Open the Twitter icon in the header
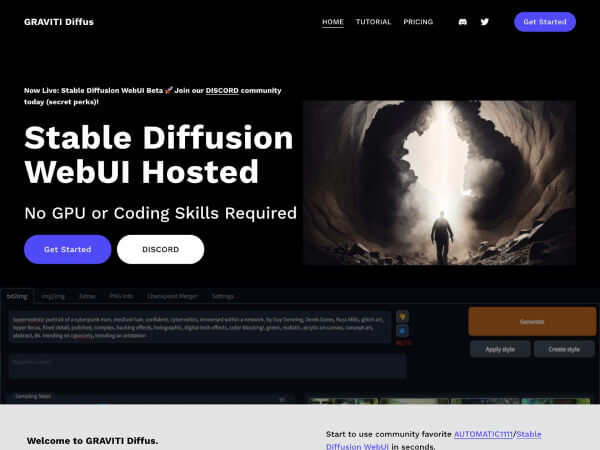Image resolution: width=600 pixels, height=450 pixels. click(485, 22)
